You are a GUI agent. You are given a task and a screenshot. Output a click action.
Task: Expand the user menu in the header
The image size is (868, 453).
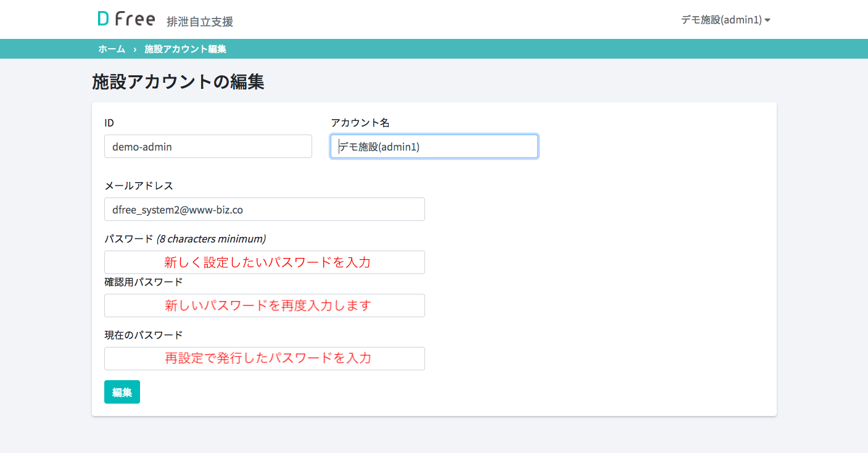[725, 19]
